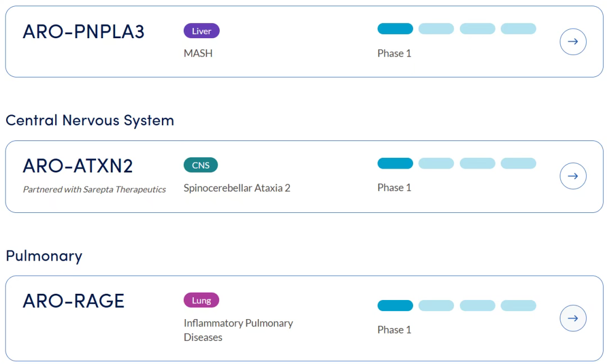Open the ARO-RAGE program title
The width and height of the screenshot is (607, 364).
coord(73,301)
